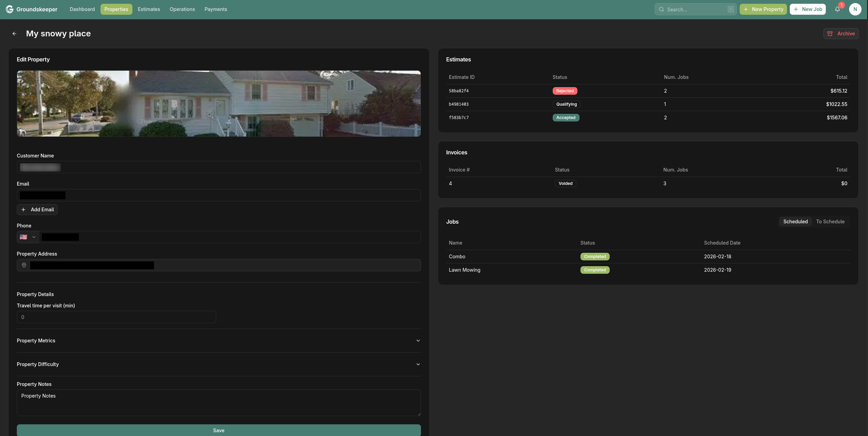The image size is (868, 436).
Task: Click the back arrow icon
Action: (14, 34)
